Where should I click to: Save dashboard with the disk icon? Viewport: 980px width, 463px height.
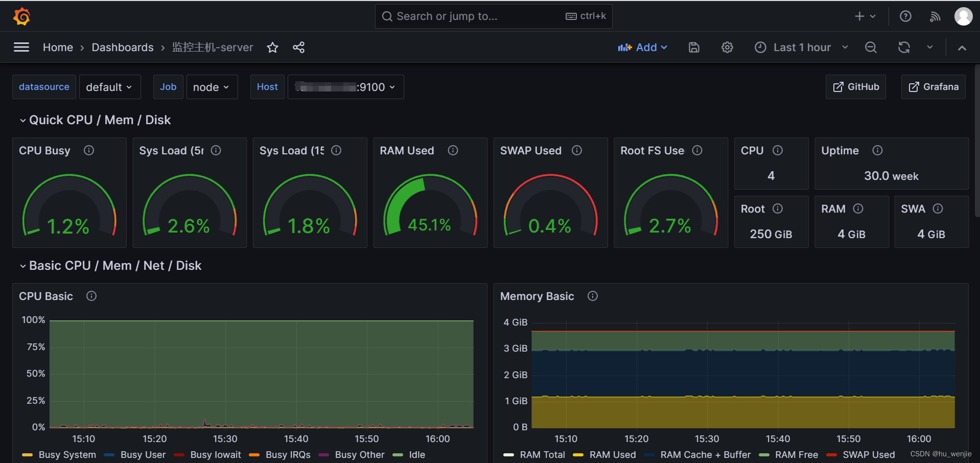coord(694,48)
